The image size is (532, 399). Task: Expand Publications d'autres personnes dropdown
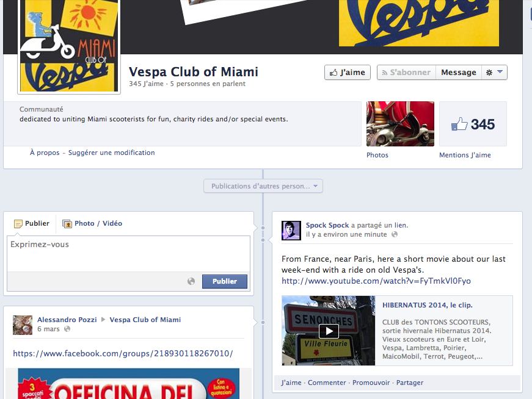(x=263, y=186)
